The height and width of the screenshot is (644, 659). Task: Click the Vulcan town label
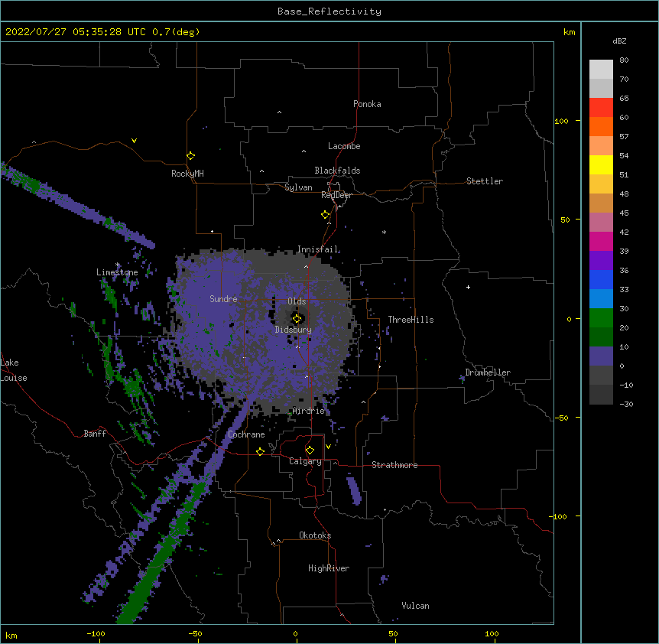click(x=415, y=606)
